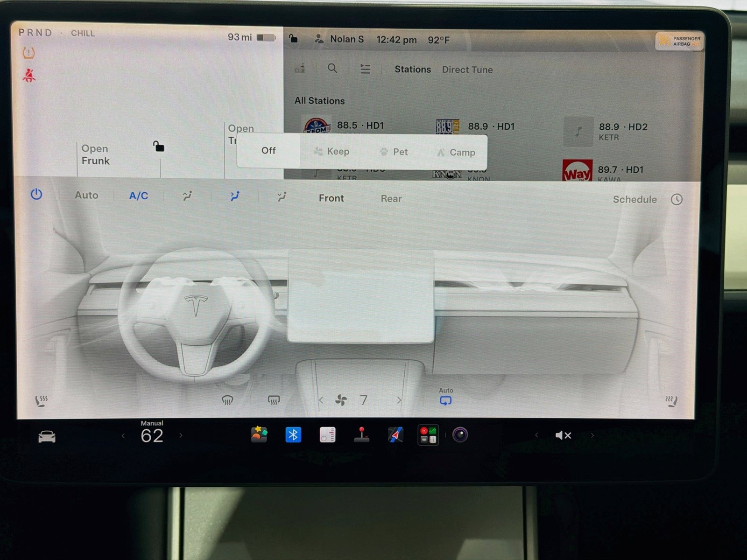The image size is (747, 560).
Task: Open the Toybox app in the dock
Action: click(x=259, y=435)
